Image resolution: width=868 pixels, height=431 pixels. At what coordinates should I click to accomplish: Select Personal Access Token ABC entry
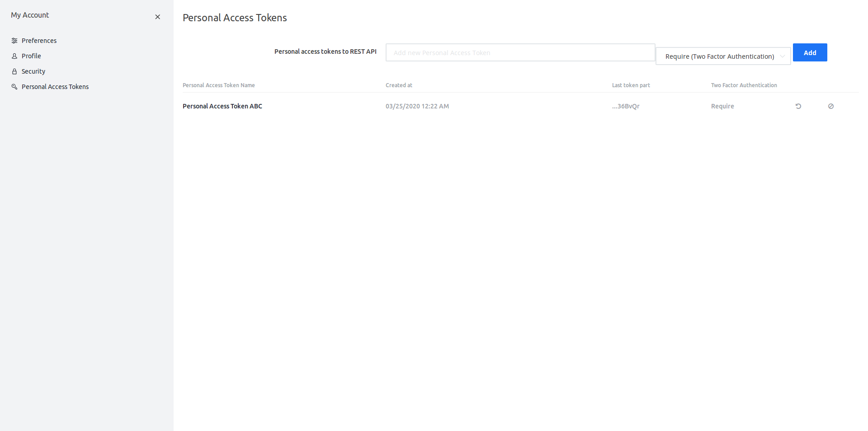(222, 106)
